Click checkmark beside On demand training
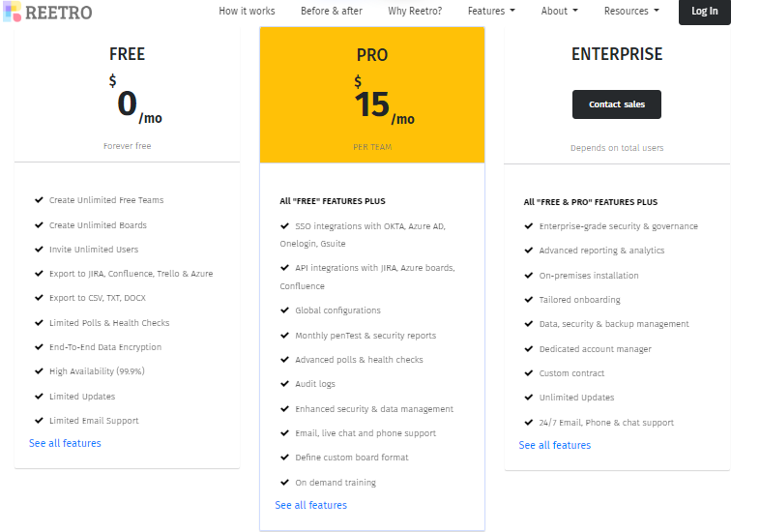The height and width of the screenshot is (532, 760). click(285, 482)
